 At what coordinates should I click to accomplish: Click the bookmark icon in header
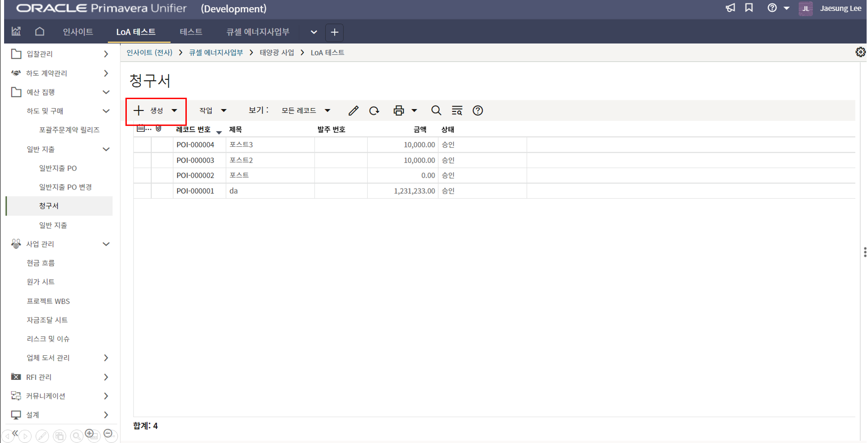point(749,8)
